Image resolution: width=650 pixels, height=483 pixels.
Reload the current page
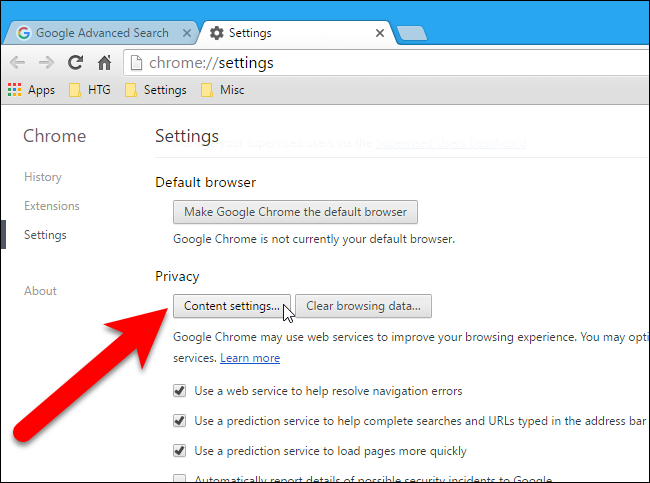[75, 63]
